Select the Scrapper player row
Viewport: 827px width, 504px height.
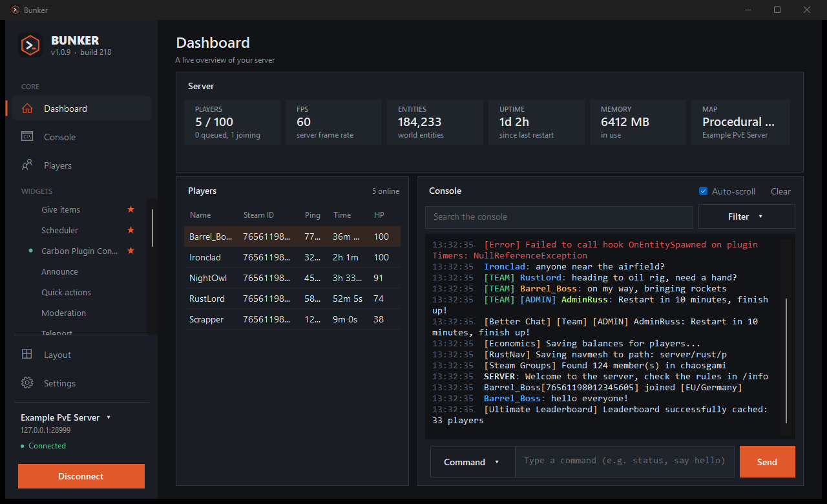[292, 319]
